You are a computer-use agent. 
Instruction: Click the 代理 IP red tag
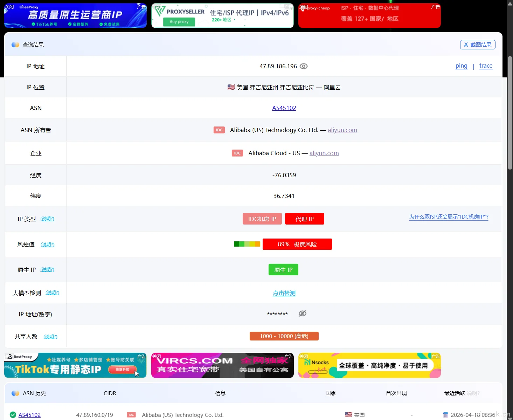(305, 219)
